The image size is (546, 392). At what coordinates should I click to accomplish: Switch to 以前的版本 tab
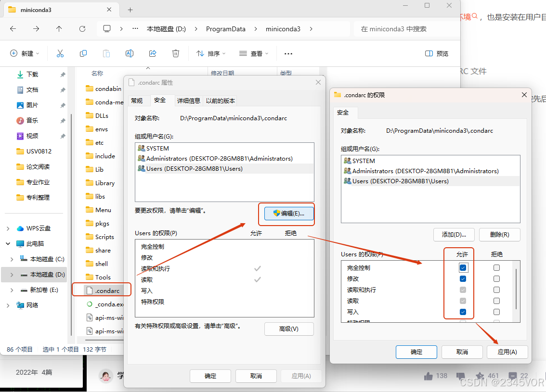tap(221, 101)
